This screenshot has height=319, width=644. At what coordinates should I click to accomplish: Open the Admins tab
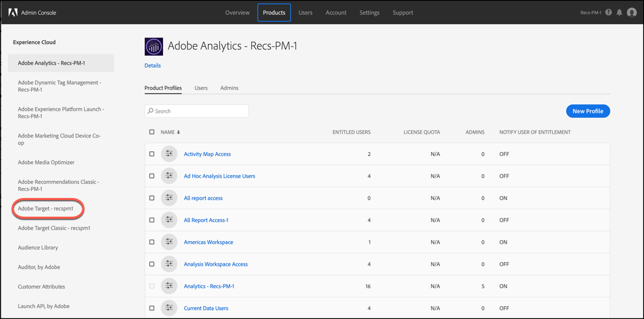[229, 88]
